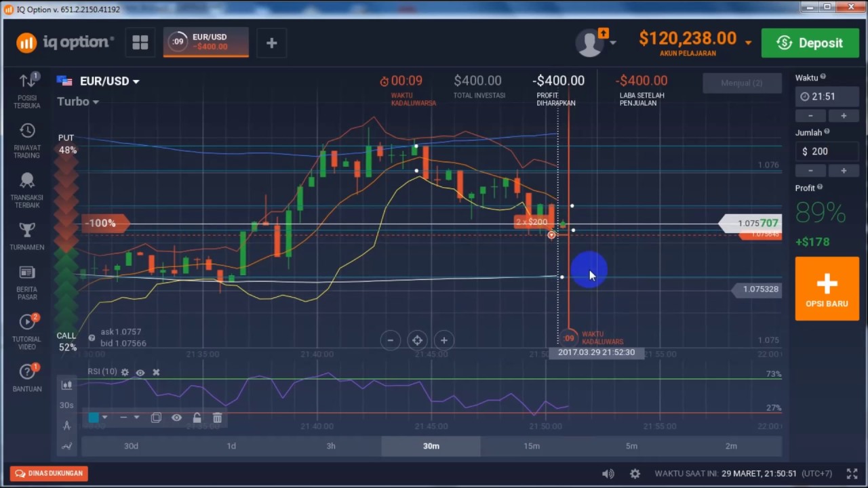Recenter the chart with crosshair icon
Image resolution: width=868 pixels, height=488 pixels.
tap(417, 340)
